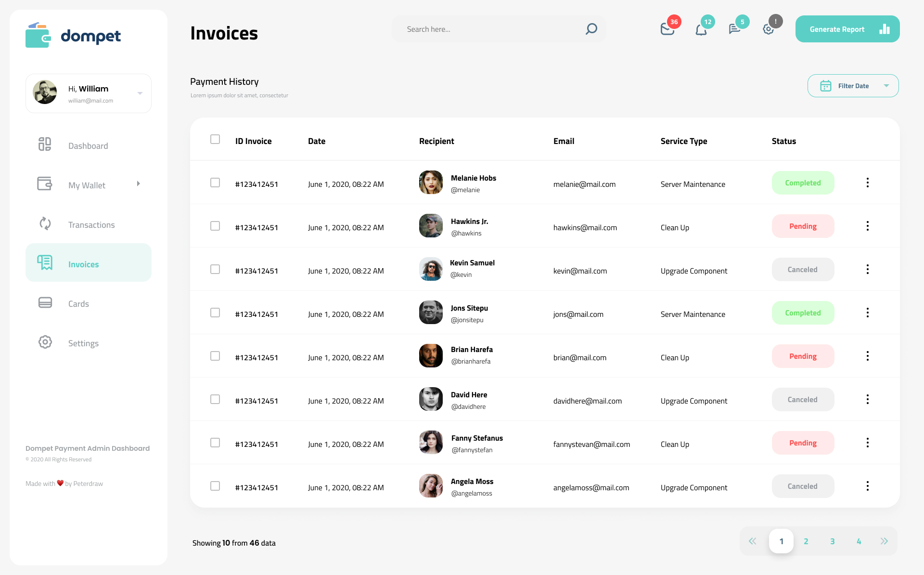Switch to the Invoices section

tap(83, 264)
